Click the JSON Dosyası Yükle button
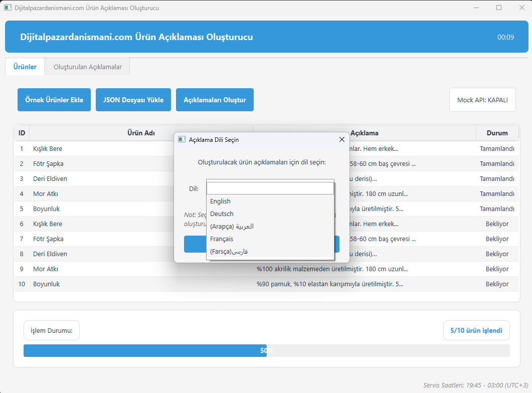Screen dimensions: 532x393 pyautogui.click(x=133, y=100)
